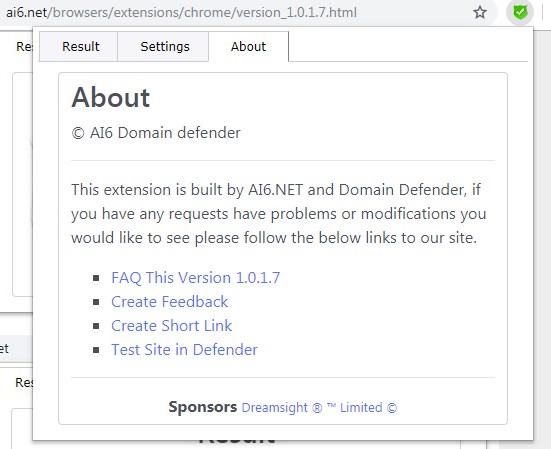Screen dimensions: 551x449
Task: Click the URL in the address bar
Action: tap(181, 13)
